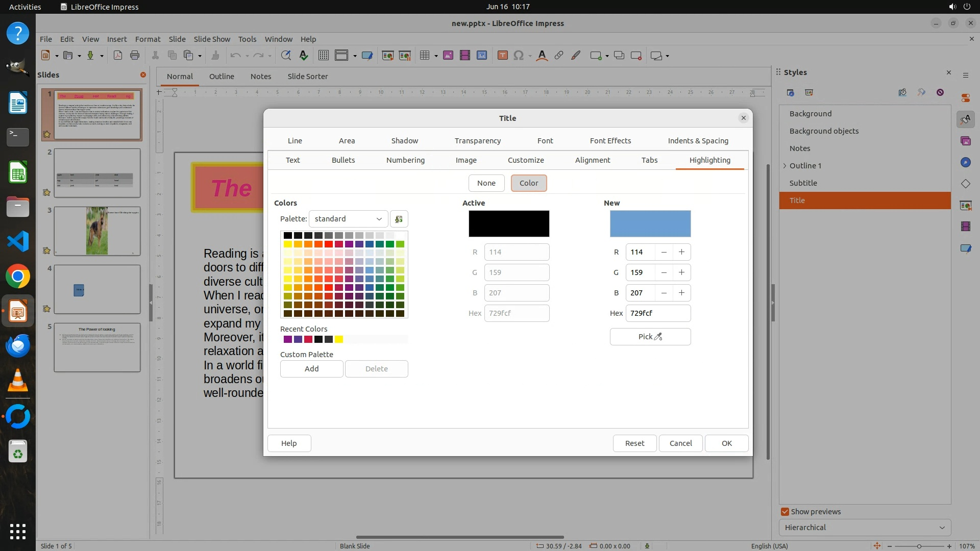Click the Export as PDF toolbar icon
The image size is (980, 551).
pyautogui.click(x=118, y=56)
